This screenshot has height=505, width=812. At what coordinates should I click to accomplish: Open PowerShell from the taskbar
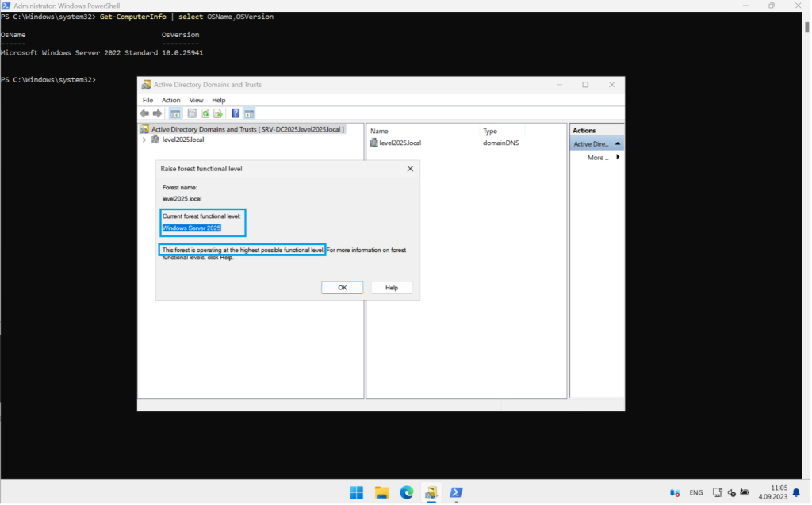[x=456, y=492]
